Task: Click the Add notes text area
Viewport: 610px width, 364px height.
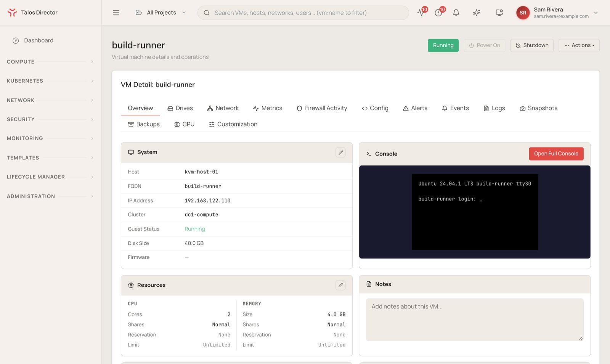Action: coord(475,319)
